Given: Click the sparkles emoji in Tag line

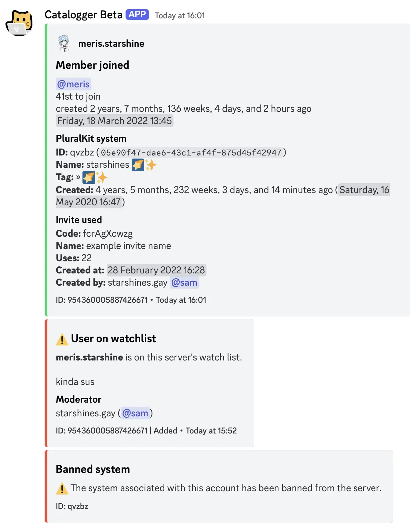Looking at the screenshot, I should tap(102, 177).
